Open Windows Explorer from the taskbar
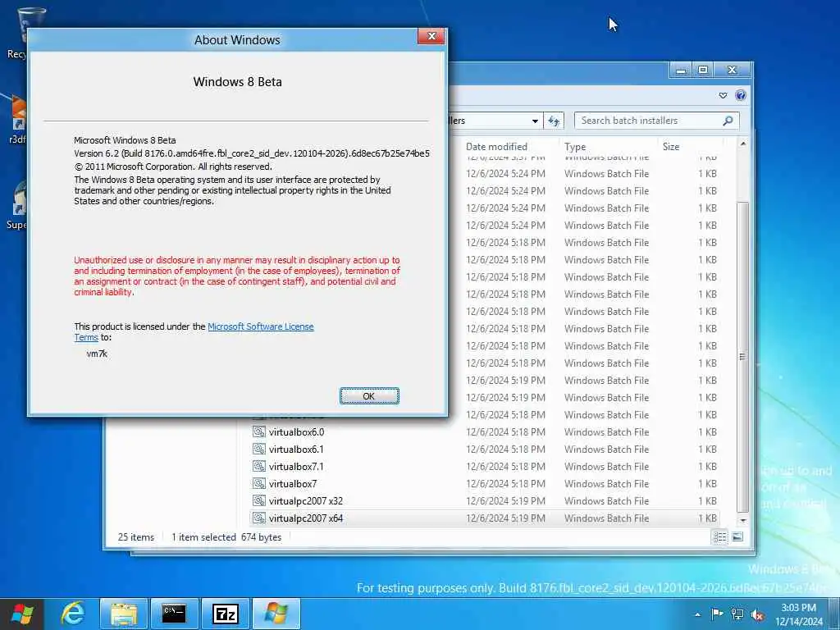 [124, 614]
